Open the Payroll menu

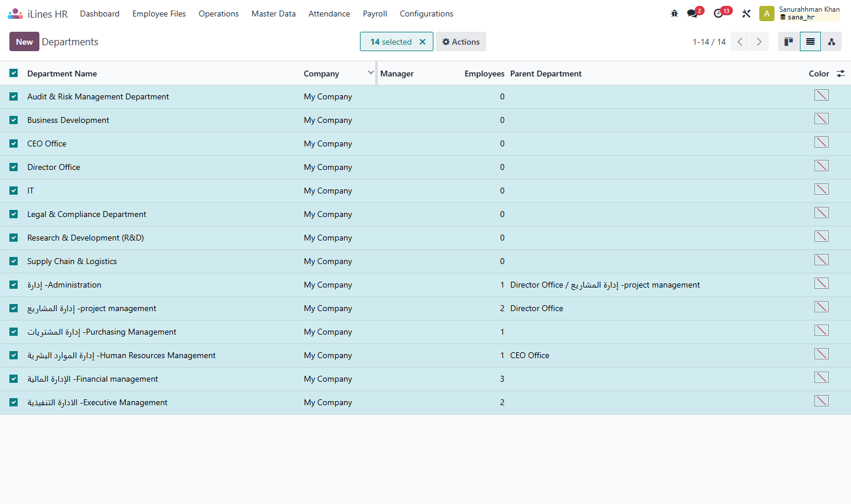pyautogui.click(x=375, y=14)
